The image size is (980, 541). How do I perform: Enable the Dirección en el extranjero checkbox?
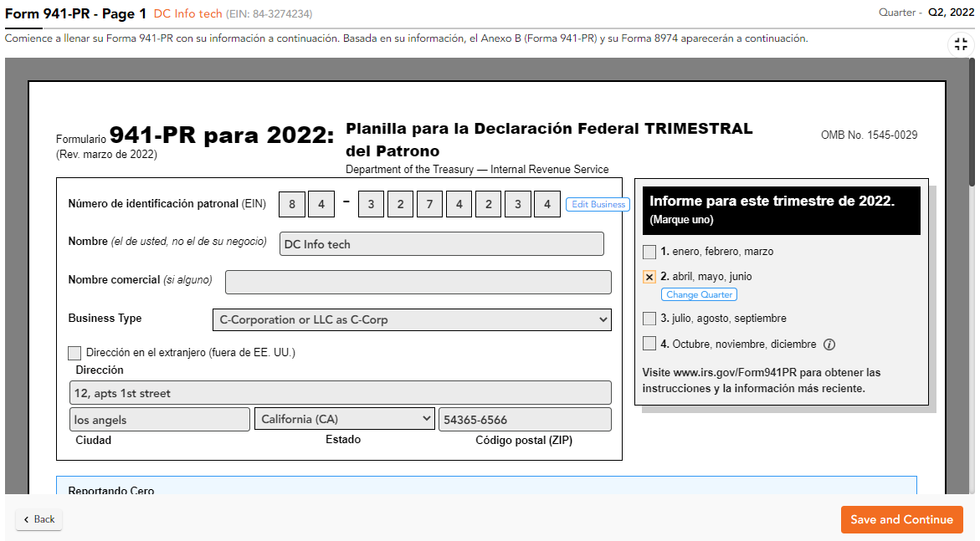pyautogui.click(x=74, y=352)
